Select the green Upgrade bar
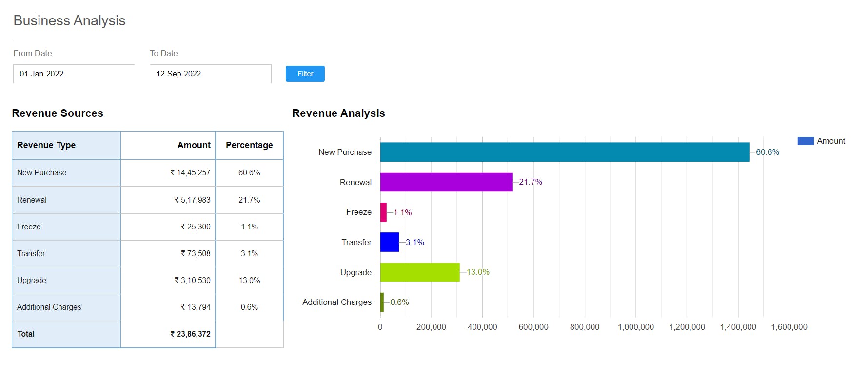This screenshot has height=378, width=868. 420,272
